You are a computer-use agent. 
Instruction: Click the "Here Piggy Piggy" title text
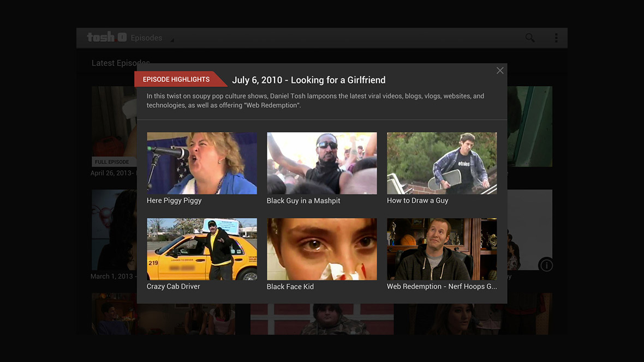tap(174, 201)
